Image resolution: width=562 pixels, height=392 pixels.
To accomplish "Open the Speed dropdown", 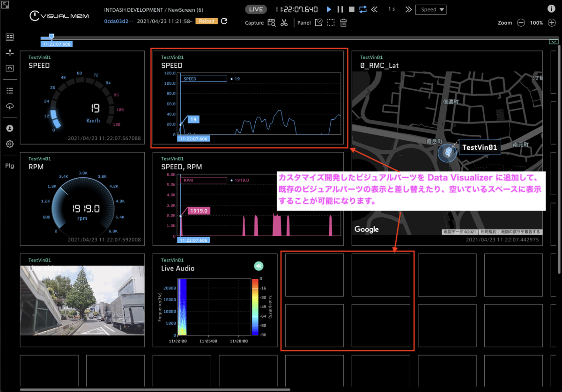I will point(431,10).
